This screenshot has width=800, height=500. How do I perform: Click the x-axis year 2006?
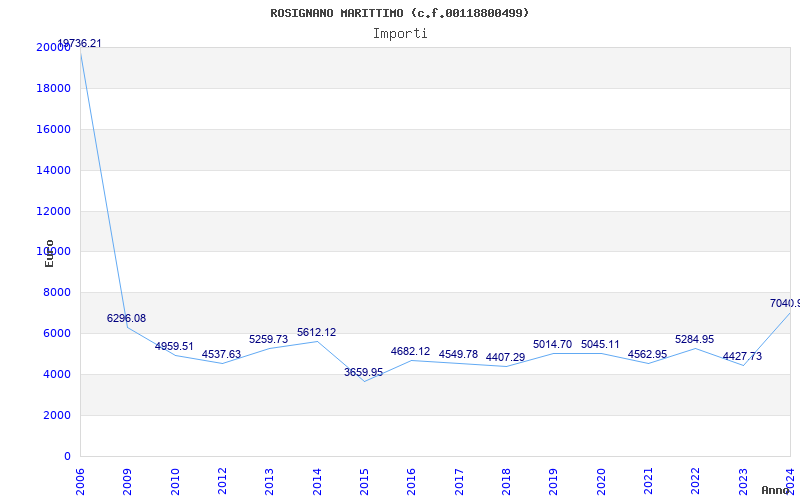tap(80, 481)
